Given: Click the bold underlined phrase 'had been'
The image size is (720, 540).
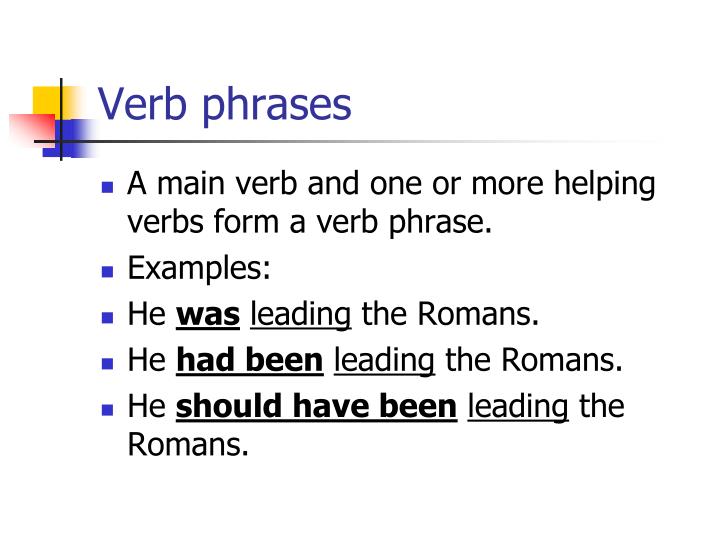Looking at the screenshot, I should [x=250, y=361].
